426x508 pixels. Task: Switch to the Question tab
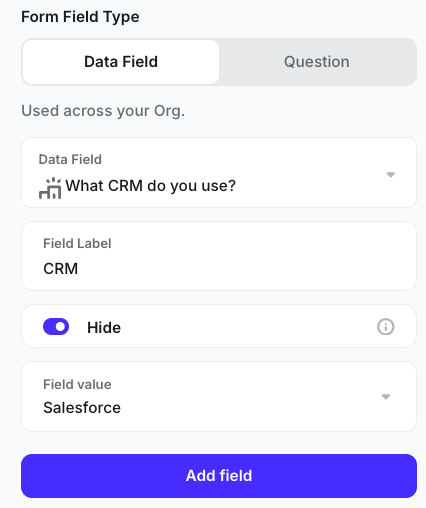(x=317, y=62)
